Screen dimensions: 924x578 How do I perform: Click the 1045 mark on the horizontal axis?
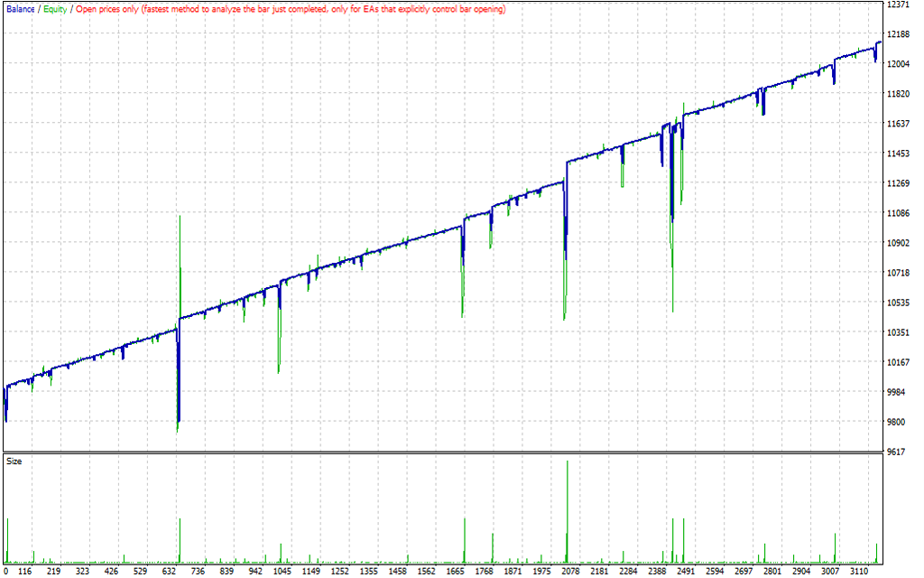(x=283, y=572)
